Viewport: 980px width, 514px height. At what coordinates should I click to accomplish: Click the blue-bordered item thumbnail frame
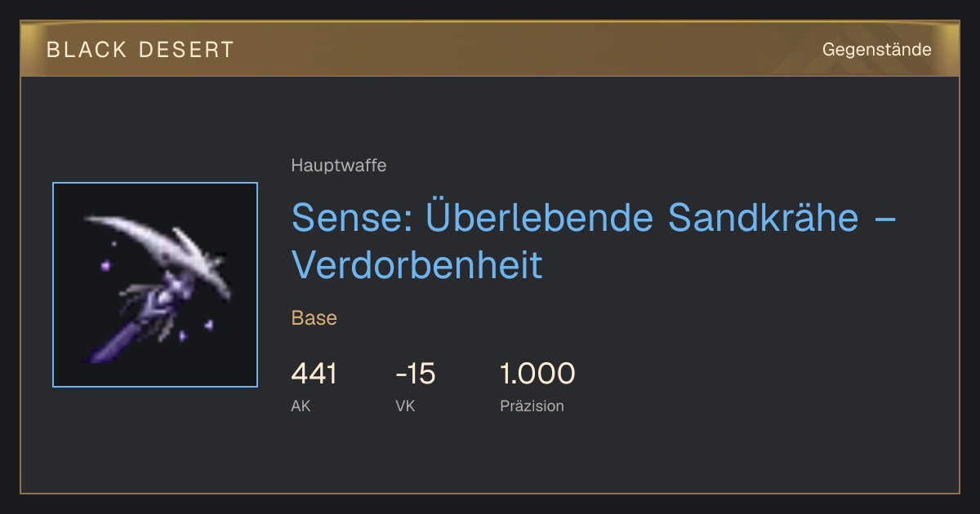click(x=155, y=285)
